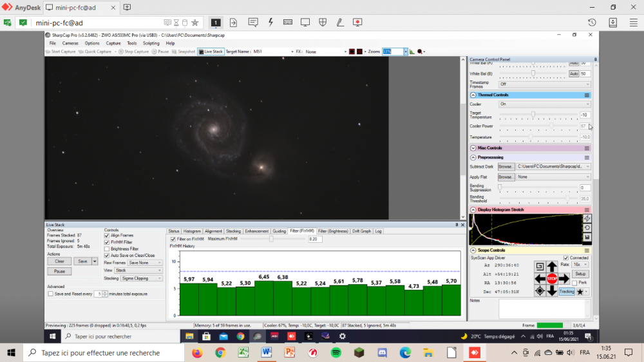Open Save button dropdown arrow

95,262
